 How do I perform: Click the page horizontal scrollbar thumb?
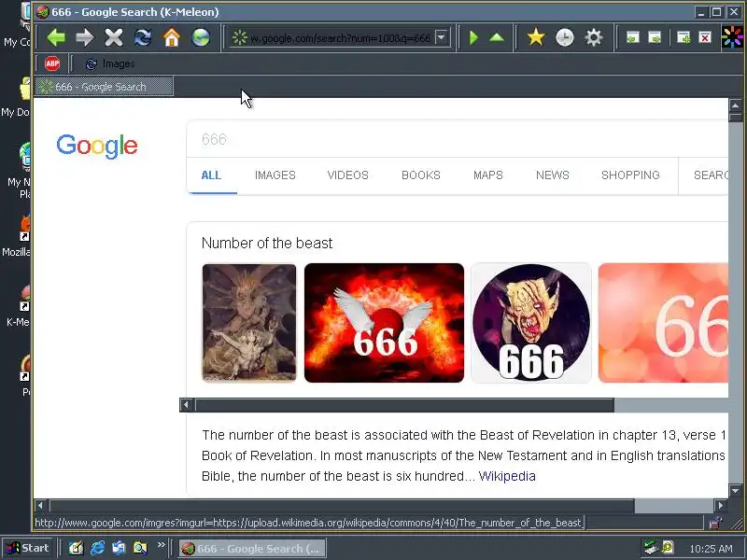pyautogui.click(x=342, y=505)
